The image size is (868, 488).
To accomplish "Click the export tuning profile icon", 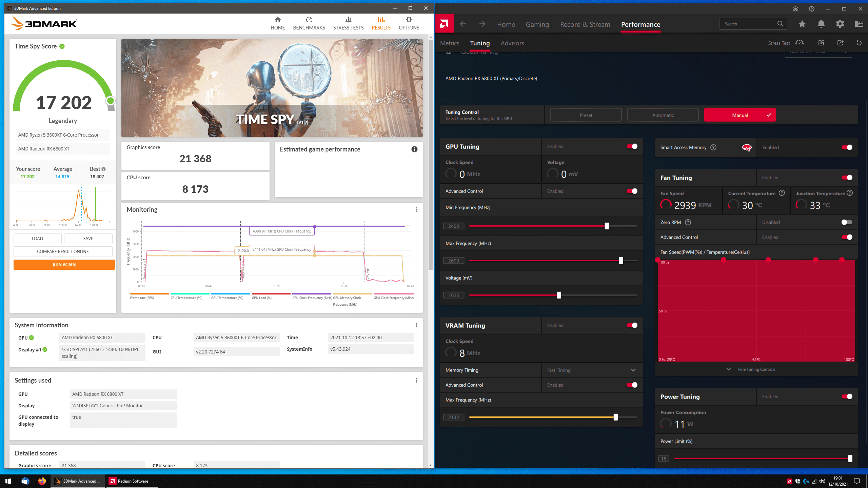I will click(840, 43).
